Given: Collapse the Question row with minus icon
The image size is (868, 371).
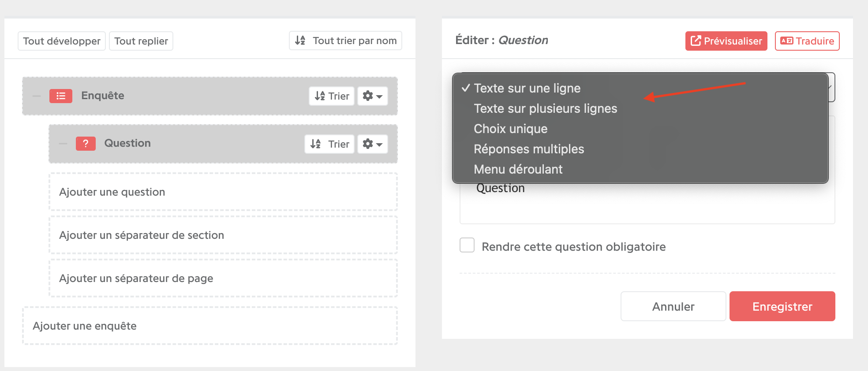Looking at the screenshot, I should 63,144.
